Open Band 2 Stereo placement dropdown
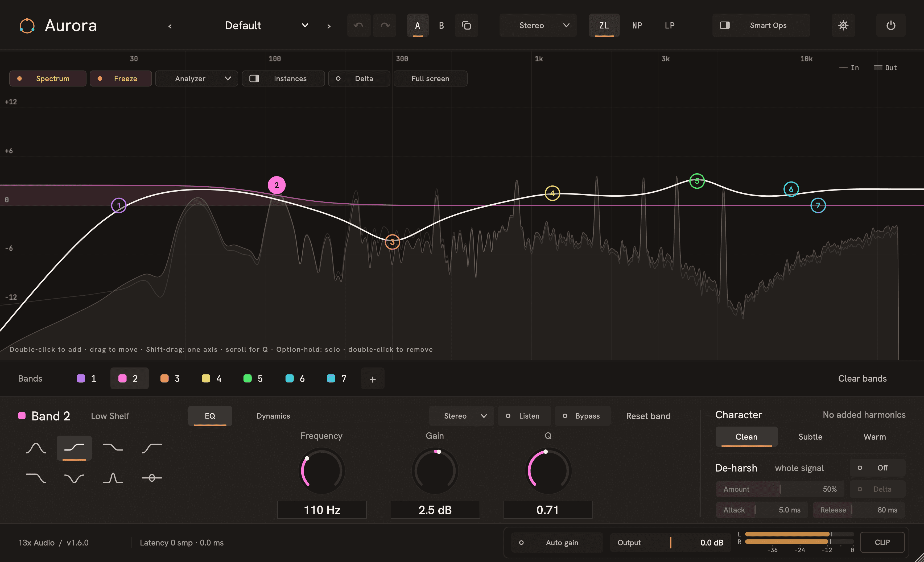The height and width of the screenshot is (562, 924). (462, 416)
